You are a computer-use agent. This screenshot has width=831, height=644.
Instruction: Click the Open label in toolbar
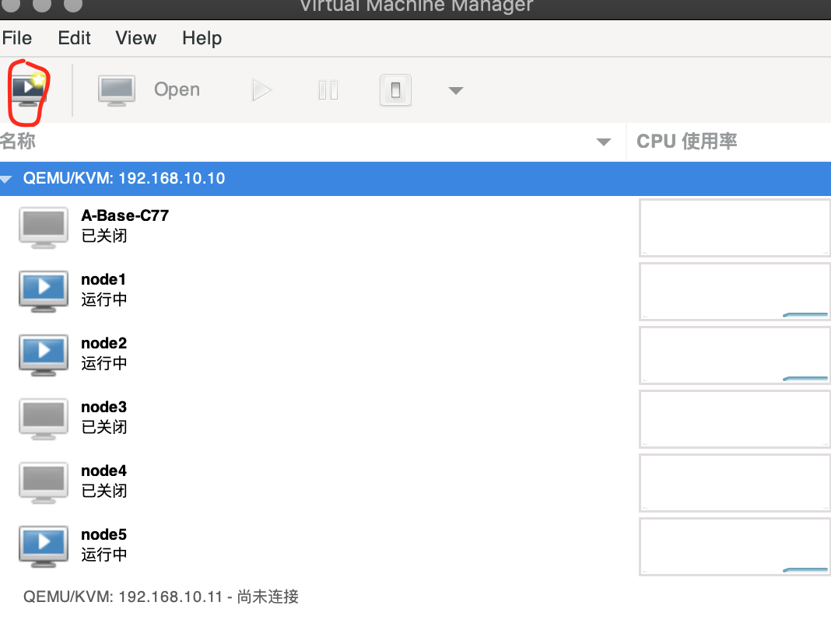pos(177,89)
